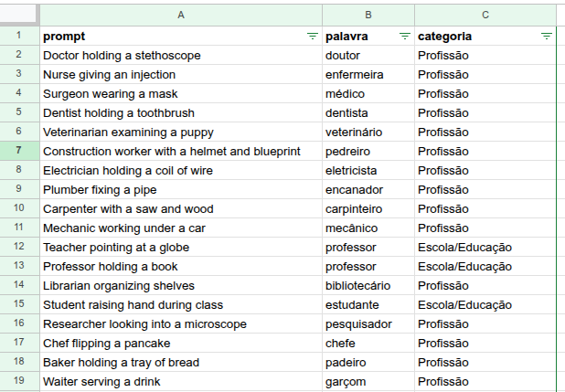The height and width of the screenshot is (392, 565).
Task: Click the 'bibliotecário' cell
Action: (x=368, y=286)
